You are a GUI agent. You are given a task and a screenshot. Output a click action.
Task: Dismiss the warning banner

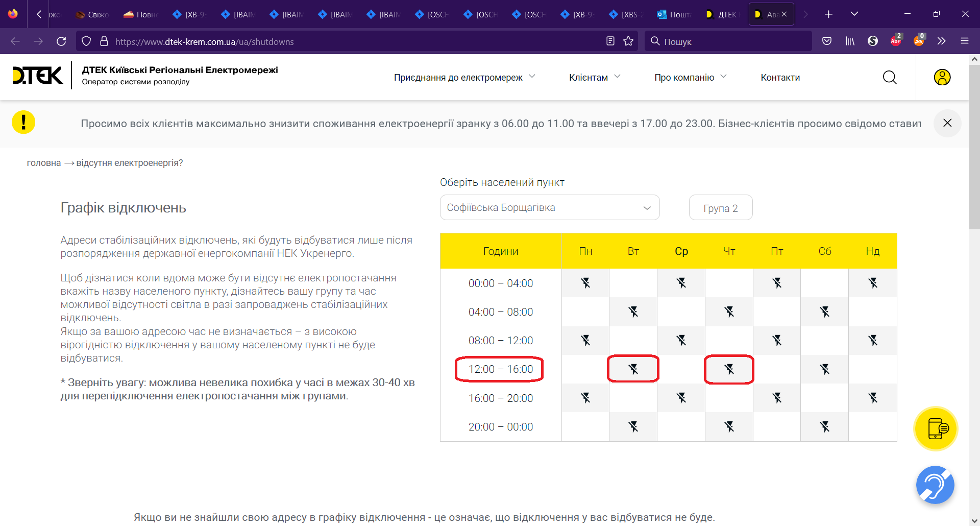pyautogui.click(x=947, y=123)
